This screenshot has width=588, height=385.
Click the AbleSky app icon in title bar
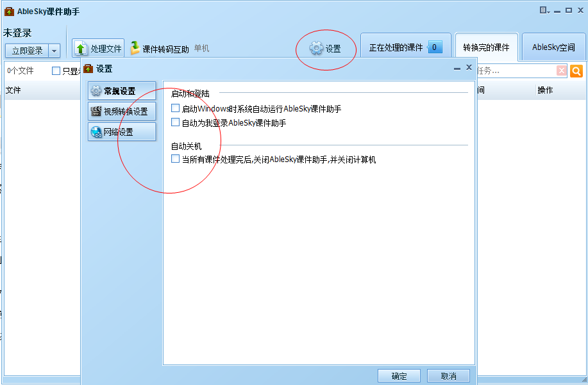click(x=8, y=10)
